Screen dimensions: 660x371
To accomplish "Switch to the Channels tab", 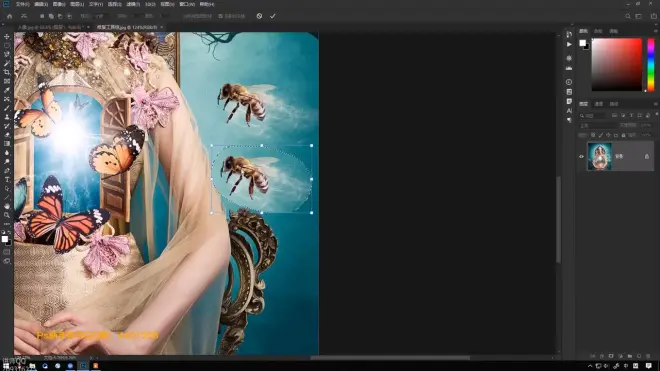I will pyautogui.click(x=599, y=104).
